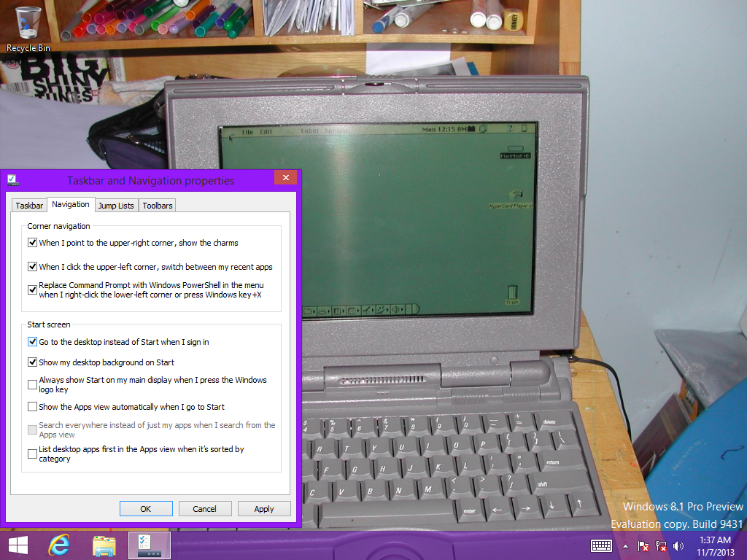Enable Always show Start on main display
This screenshot has height=560, width=747.
tap(32, 385)
